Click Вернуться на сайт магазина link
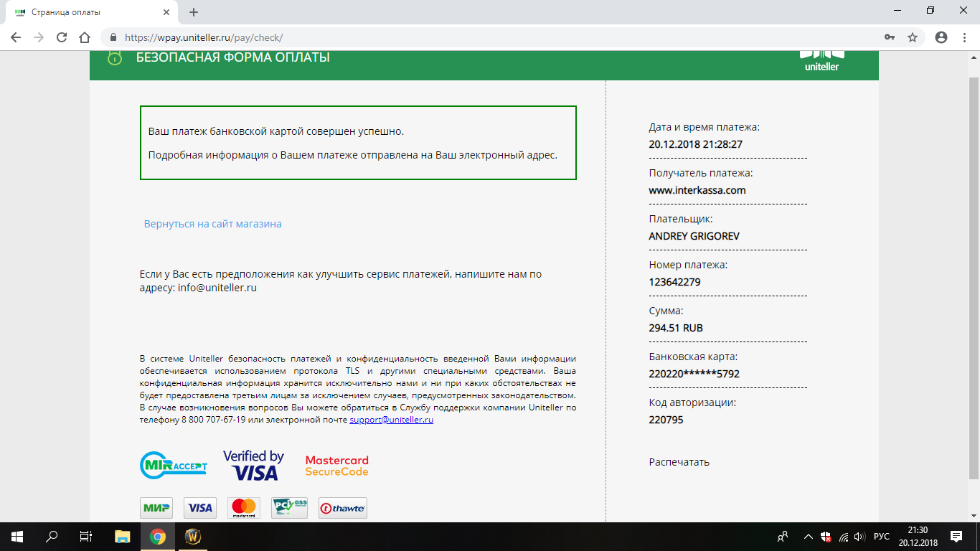Screen dimensions: 980x551 pos(213,224)
